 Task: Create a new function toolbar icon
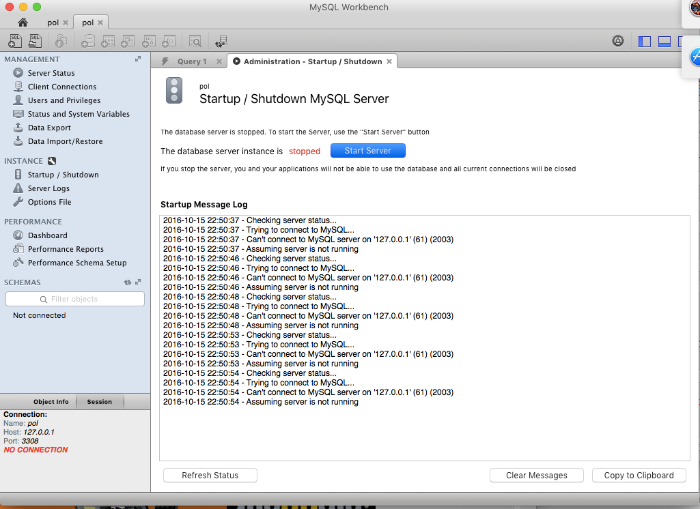coord(169,41)
